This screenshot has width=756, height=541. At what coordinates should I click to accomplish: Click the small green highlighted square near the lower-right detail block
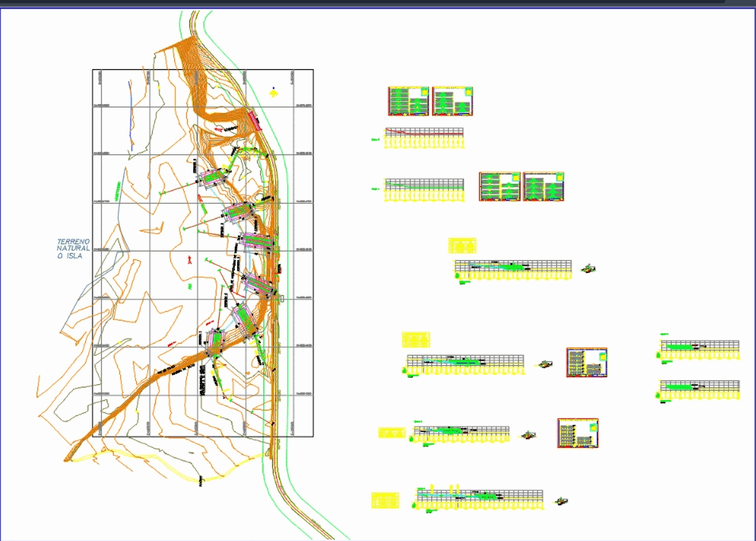click(593, 426)
